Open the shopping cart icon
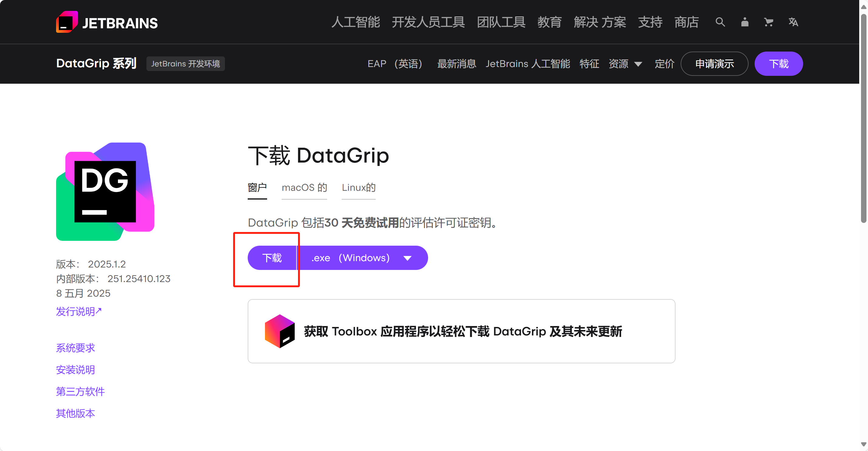868x451 pixels. pyautogui.click(x=769, y=22)
